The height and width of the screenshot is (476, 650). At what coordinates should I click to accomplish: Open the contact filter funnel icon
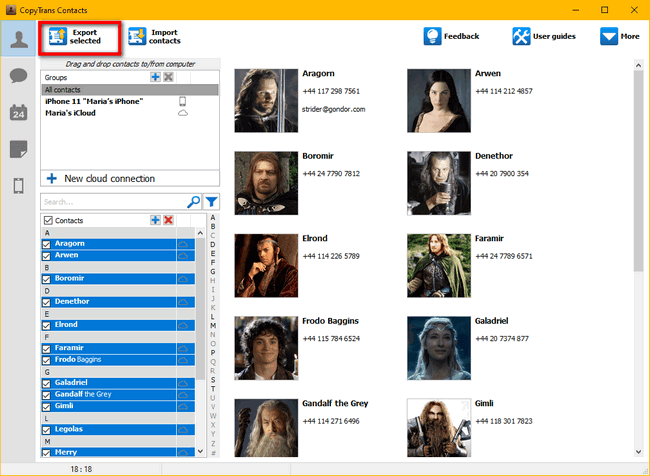click(x=212, y=202)
